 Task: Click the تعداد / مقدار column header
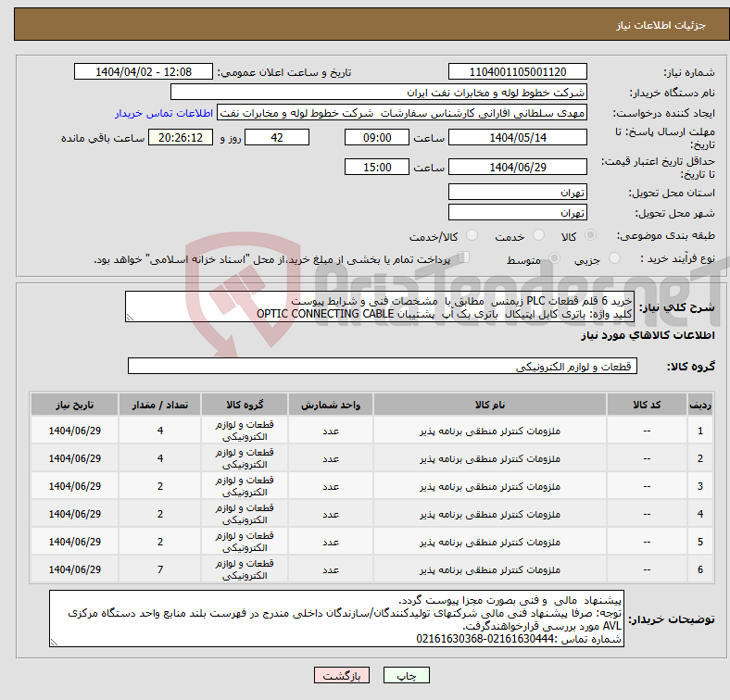[159, 405]
